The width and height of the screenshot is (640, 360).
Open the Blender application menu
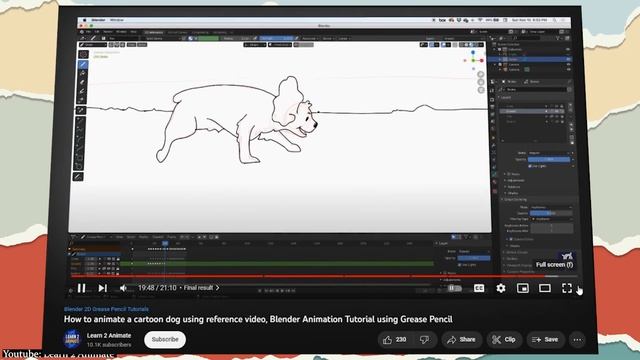tap(98, 20)
